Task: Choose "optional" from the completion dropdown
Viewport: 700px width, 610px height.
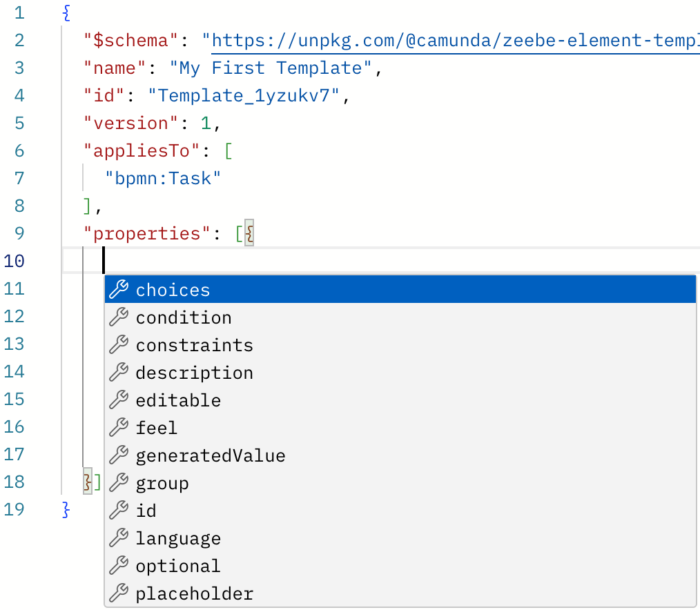Action: click(178, 566)
